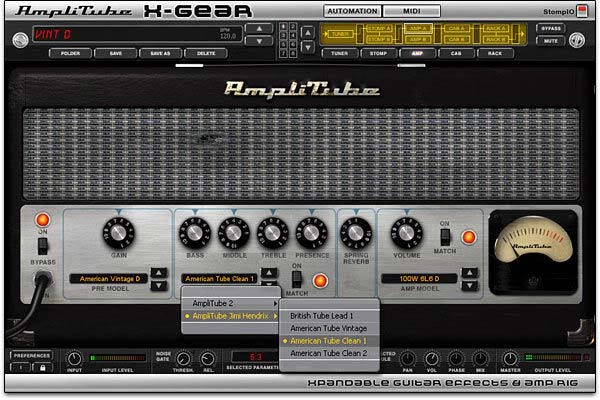Click the down arrow next to the preset number grid
This screenshot has height=400, width=600.
click(x=308, y=47)
